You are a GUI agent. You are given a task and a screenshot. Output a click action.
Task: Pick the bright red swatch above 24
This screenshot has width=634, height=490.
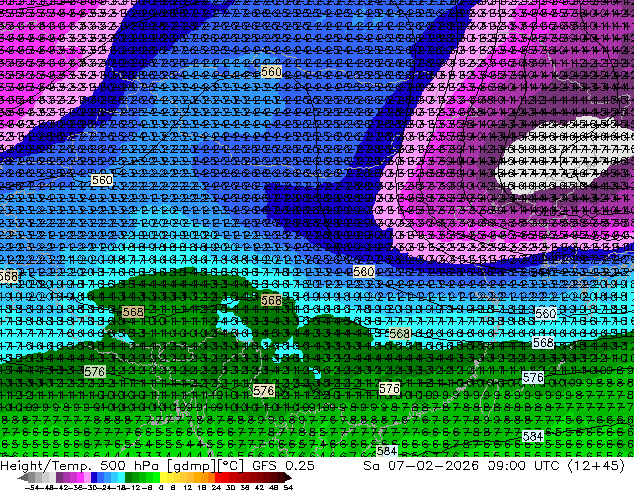(218, 477)
